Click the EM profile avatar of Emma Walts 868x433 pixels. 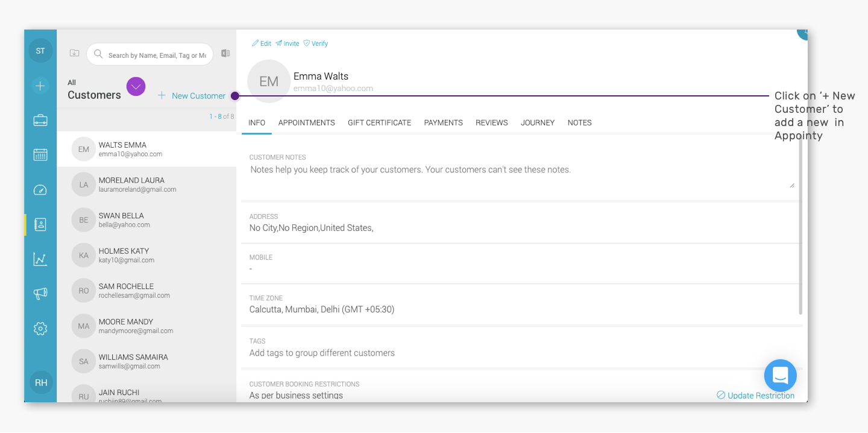[269, 81]
